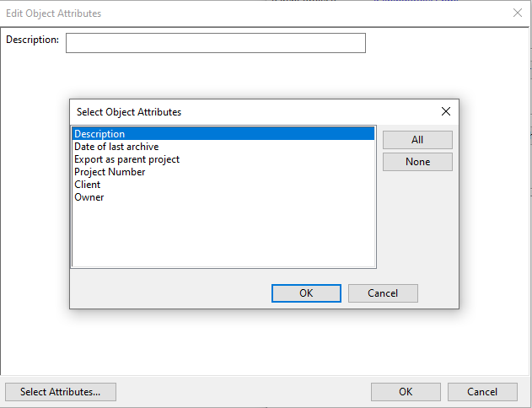Click None to deselect all attributes

(417, 162)
